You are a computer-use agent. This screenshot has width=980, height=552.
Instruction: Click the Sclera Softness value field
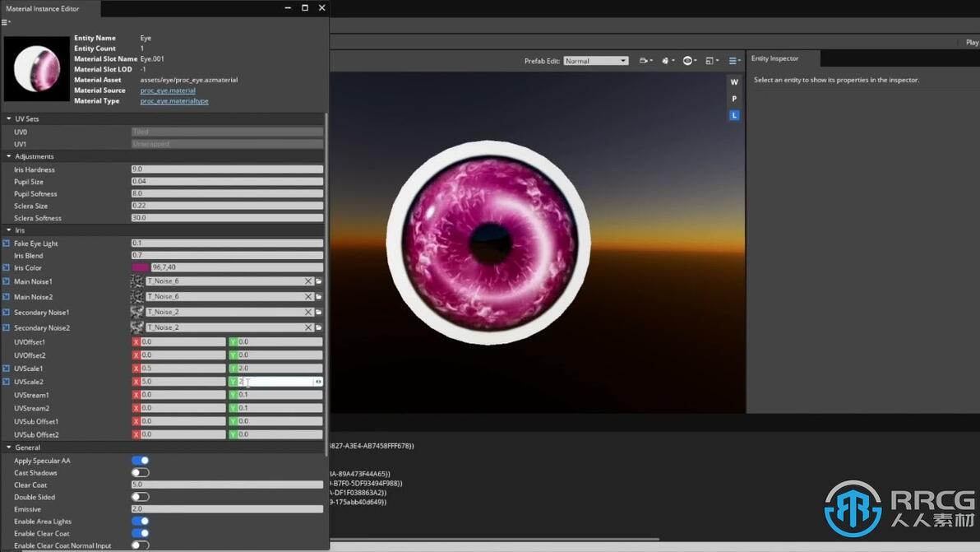coord(227,218)
